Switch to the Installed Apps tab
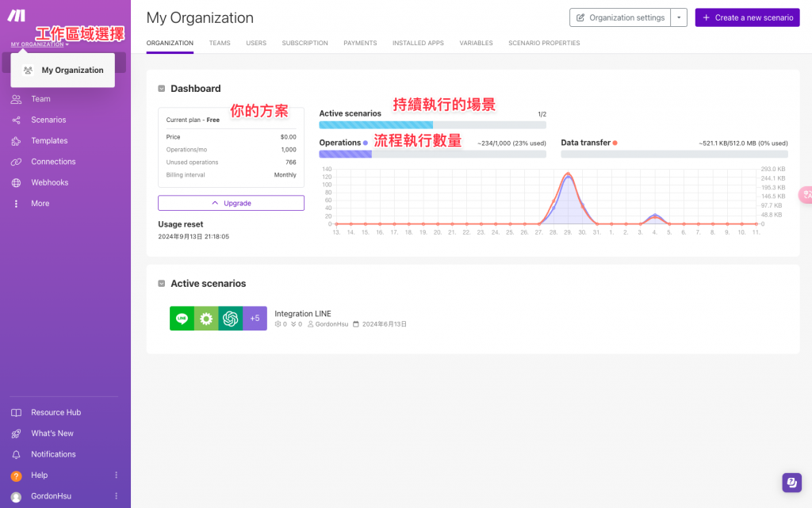The width and height of the screenshot is (812, 508). tap(418, 43)
